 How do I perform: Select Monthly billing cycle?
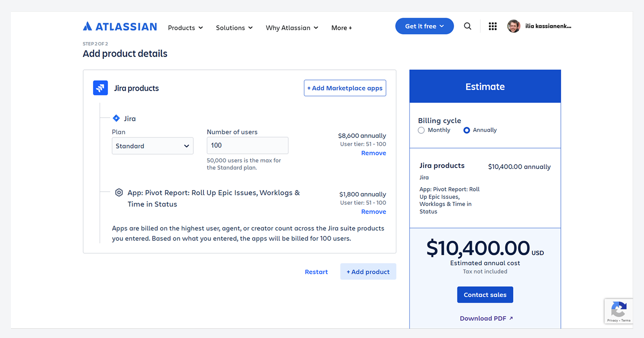pos(421,130)
